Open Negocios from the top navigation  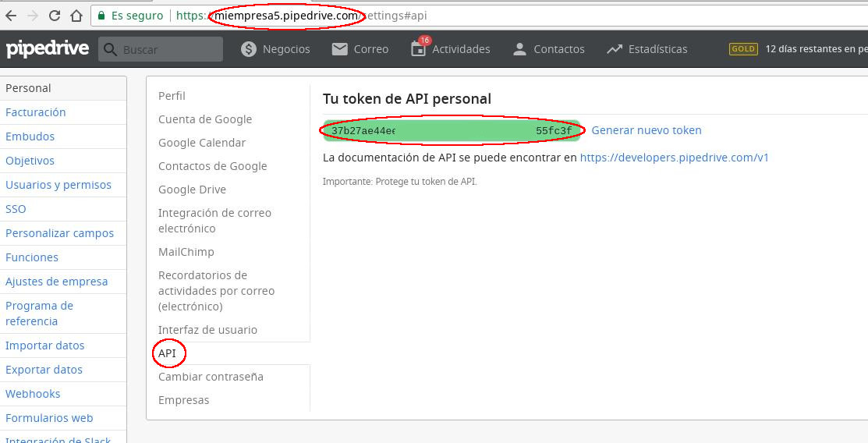(275, 49)
